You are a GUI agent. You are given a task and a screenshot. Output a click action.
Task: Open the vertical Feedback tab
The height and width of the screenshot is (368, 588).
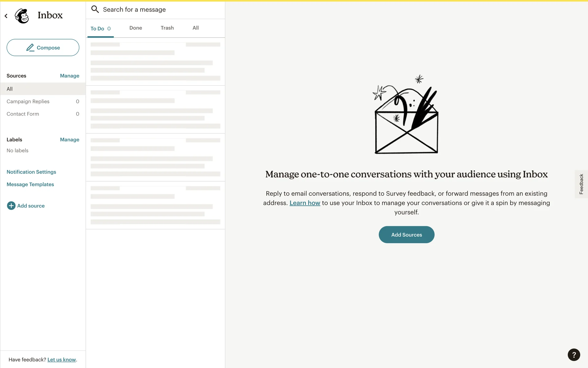(581, 184)
